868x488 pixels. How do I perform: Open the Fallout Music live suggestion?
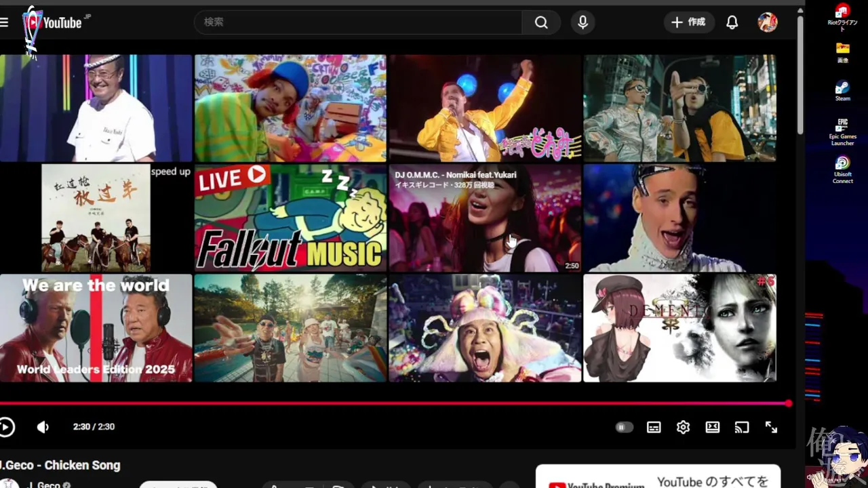pyautogui.click(x=290, y=218)
